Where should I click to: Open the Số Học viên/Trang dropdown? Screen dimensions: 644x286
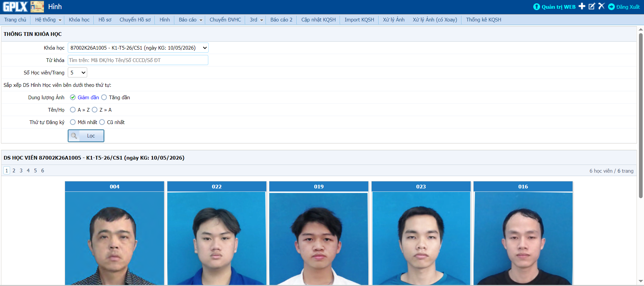pyautogui.click(x=77, y=72)
